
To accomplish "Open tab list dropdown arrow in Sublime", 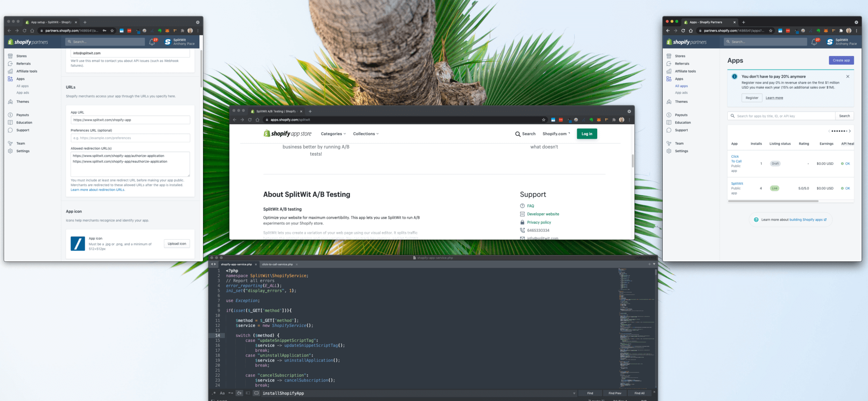I will coord(654,264).
